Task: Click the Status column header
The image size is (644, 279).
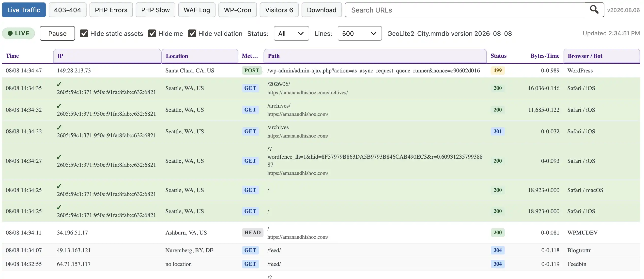Action: [498, 56]
